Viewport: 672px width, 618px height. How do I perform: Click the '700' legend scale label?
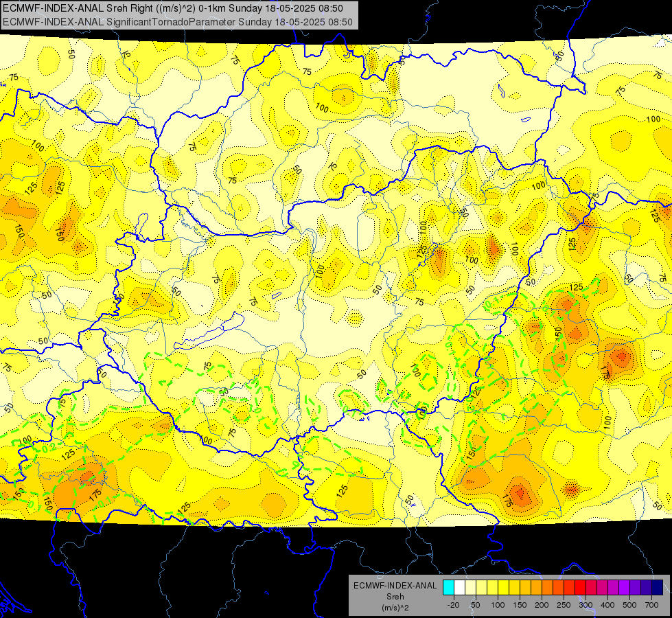[651, 605]
